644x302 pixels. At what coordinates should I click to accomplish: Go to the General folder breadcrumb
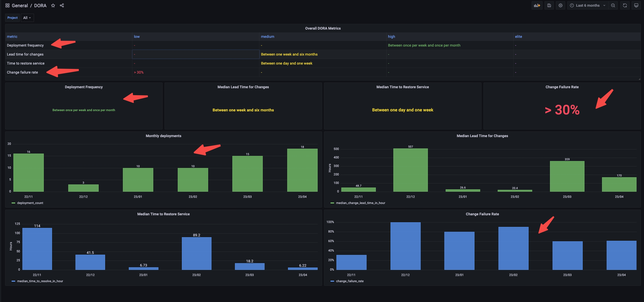(x=20, y=5)
